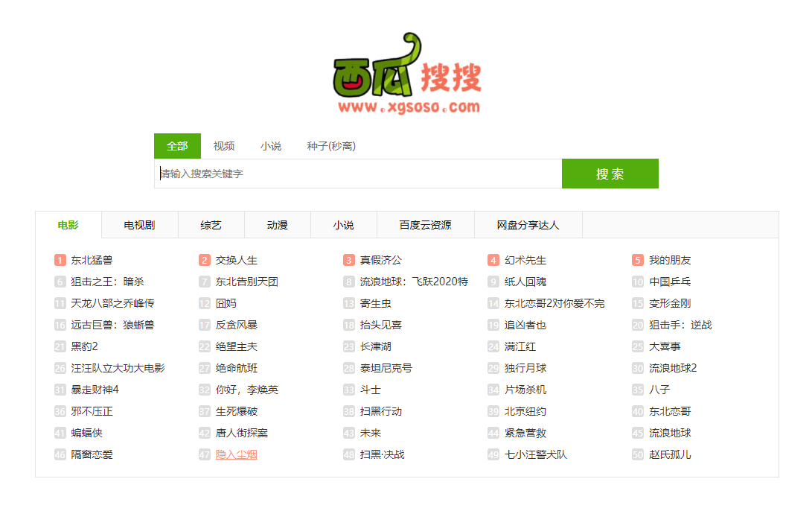Screen dimensions: 812x511
Task: Open the 东北猛兽 movie link
Action: (x=93, y=259)
